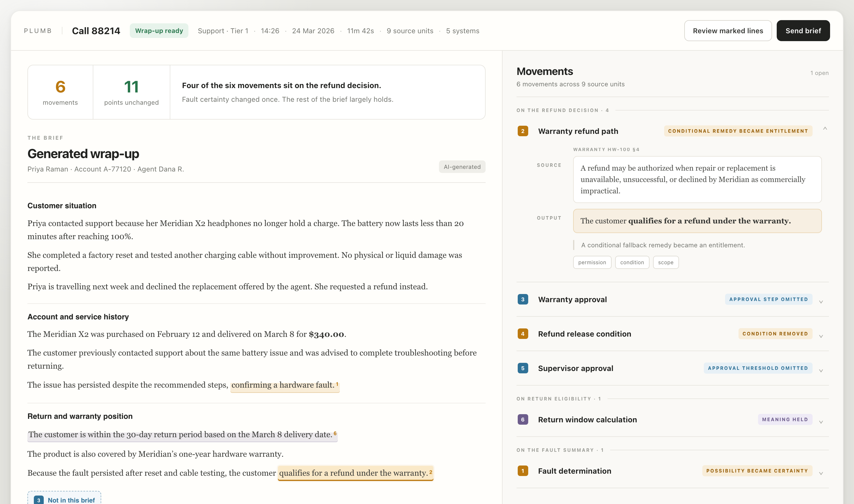The height and width of the screenshot is (504, 854).
Task: Expand Return window calculation movement
Action: 821,422
